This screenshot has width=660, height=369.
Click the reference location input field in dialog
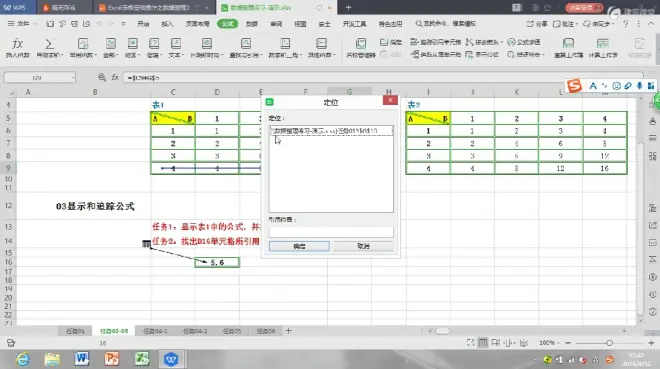coord(331,232)
